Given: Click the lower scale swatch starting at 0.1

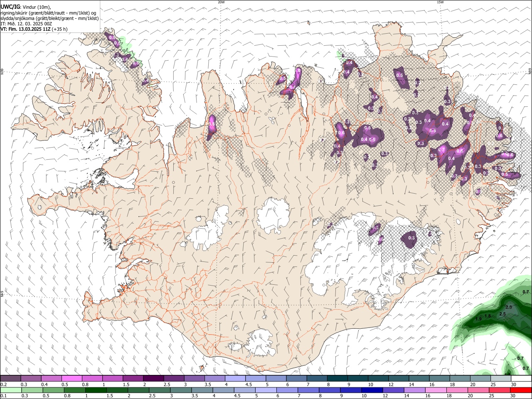Looking at the screenshot, I should point(11,390).
